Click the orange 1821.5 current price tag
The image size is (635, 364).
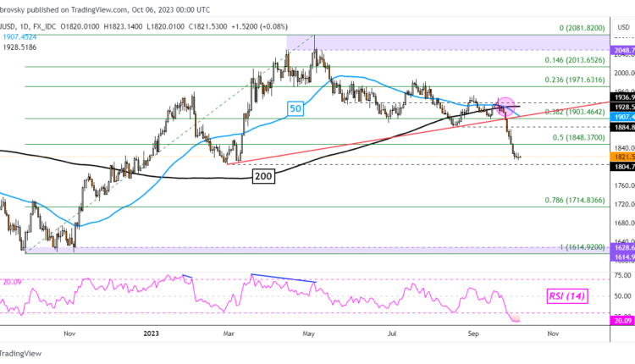621,157
